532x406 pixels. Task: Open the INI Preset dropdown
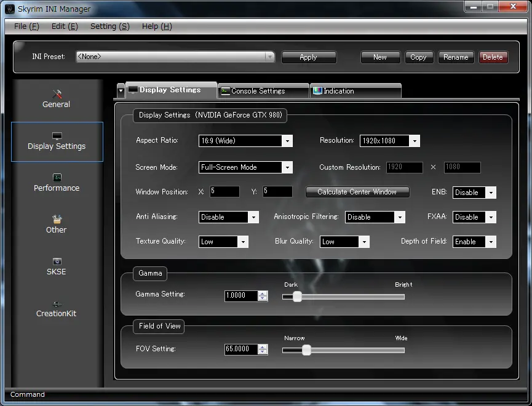click(x=175, y=57)
